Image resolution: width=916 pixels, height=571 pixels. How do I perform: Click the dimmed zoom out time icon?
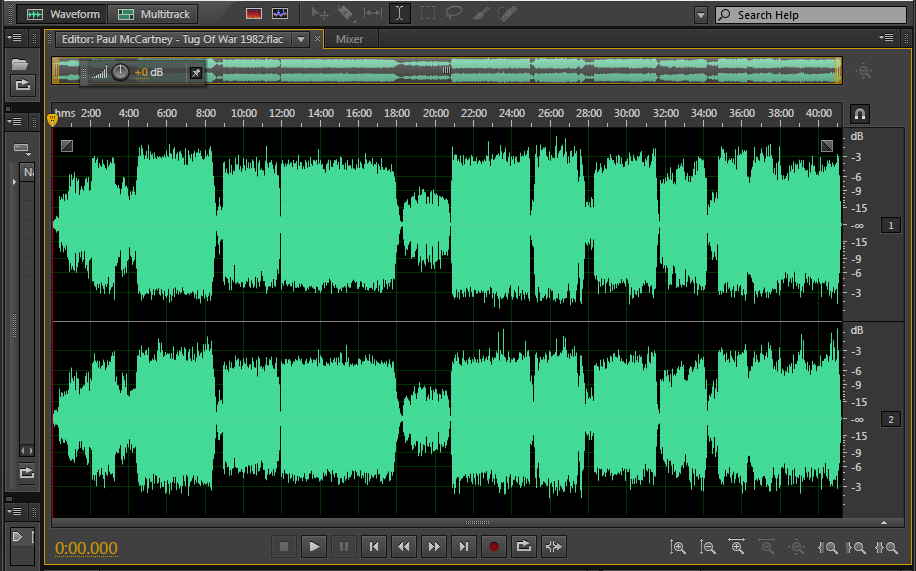[767, 548]
